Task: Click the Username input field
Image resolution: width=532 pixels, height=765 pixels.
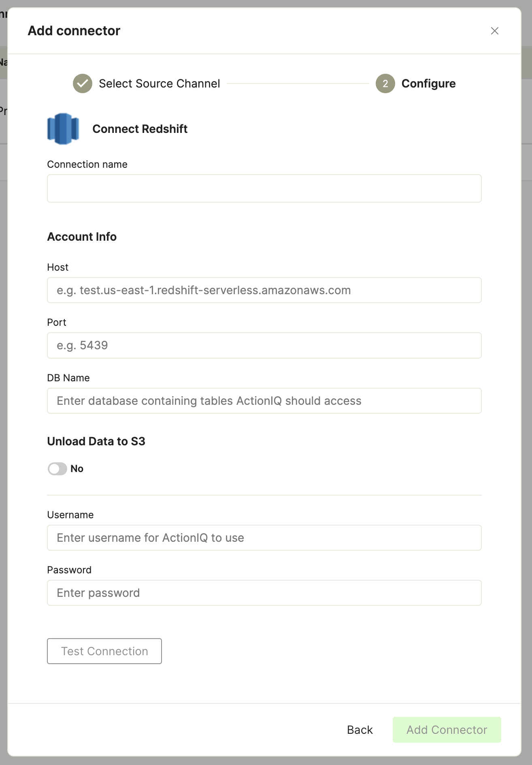Action: click(264, 538)
